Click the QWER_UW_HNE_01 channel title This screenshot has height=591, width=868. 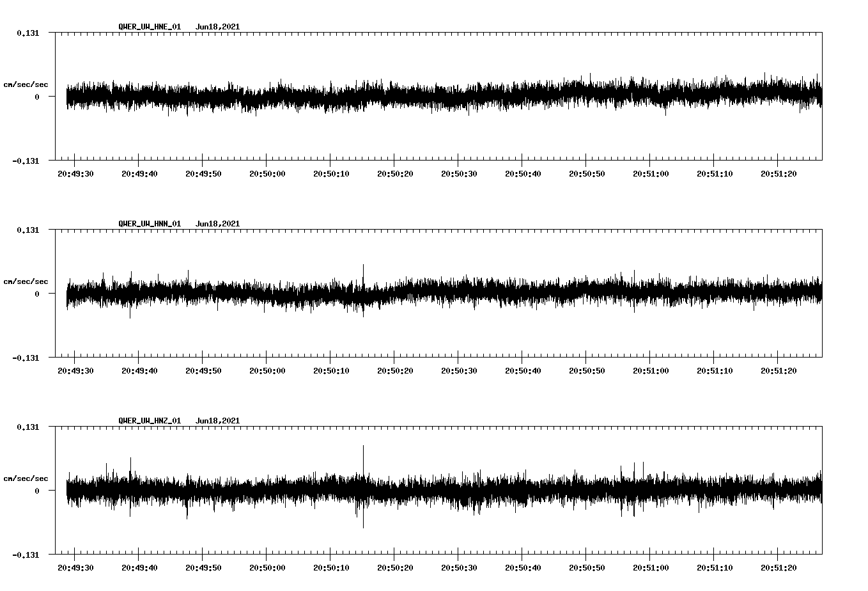150,27
